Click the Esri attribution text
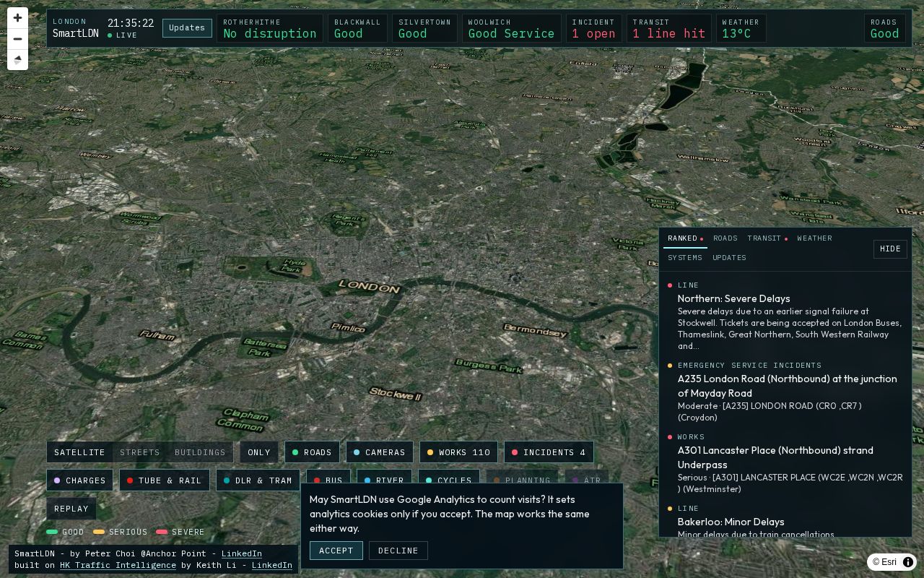This screenshot has height=578, width=924. [884, 562]
